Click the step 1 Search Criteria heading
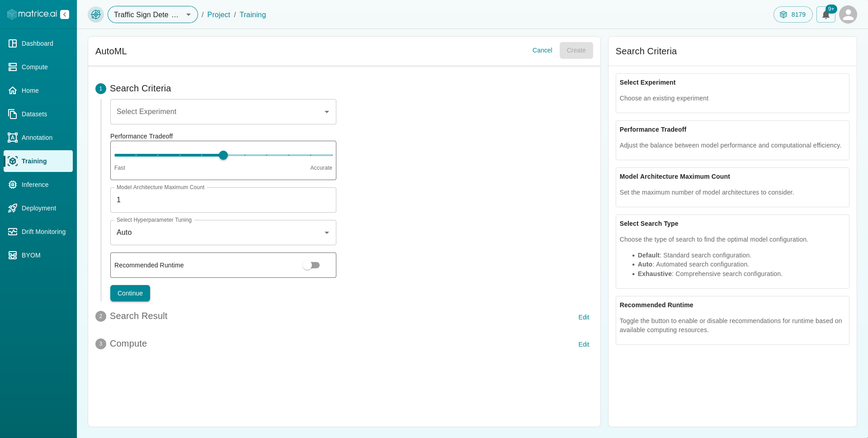 pos(140,89)
